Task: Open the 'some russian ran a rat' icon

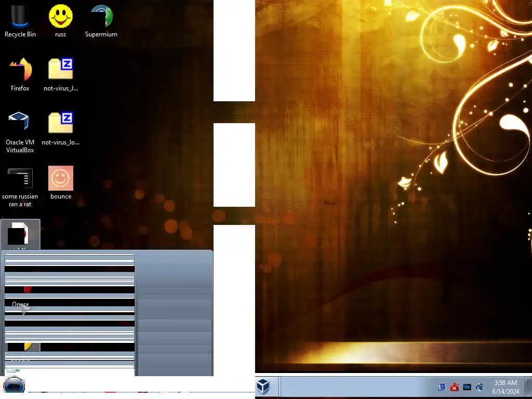Action: (x=20, y=187)
